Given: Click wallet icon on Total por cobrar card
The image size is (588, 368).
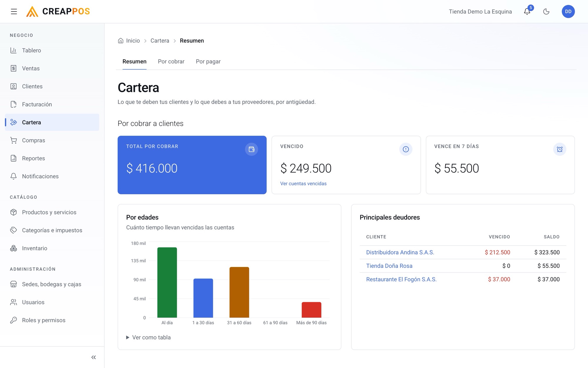Looking at the screenshot, I should pos(251,149).
